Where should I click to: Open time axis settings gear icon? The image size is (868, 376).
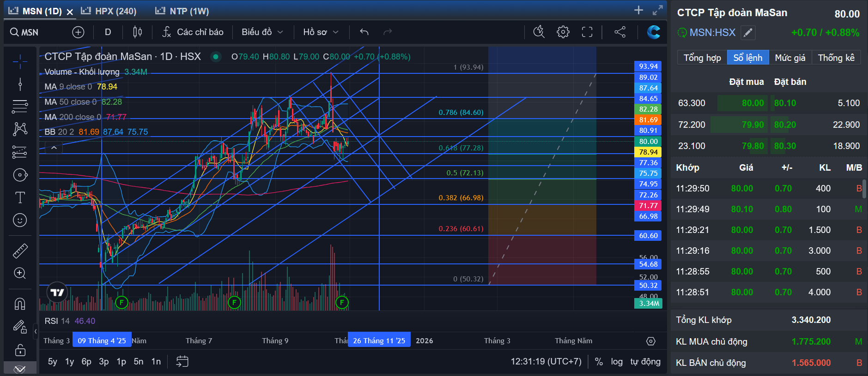[x=650, y=341]
